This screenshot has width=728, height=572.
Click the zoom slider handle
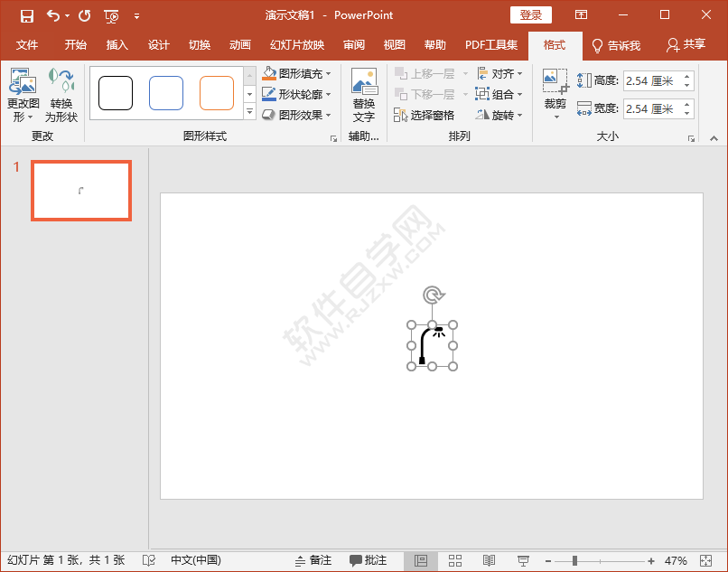[x=575, y=560]
